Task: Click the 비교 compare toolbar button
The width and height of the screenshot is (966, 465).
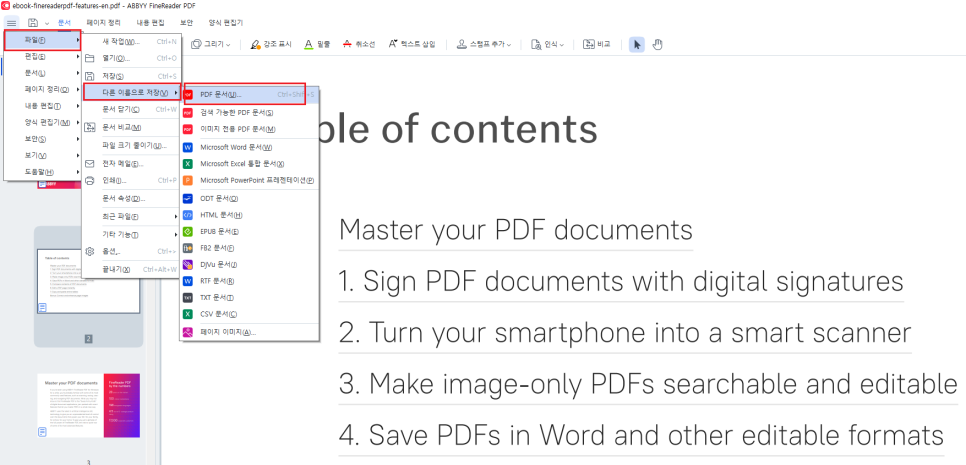Action: click(x=596, y=44)
